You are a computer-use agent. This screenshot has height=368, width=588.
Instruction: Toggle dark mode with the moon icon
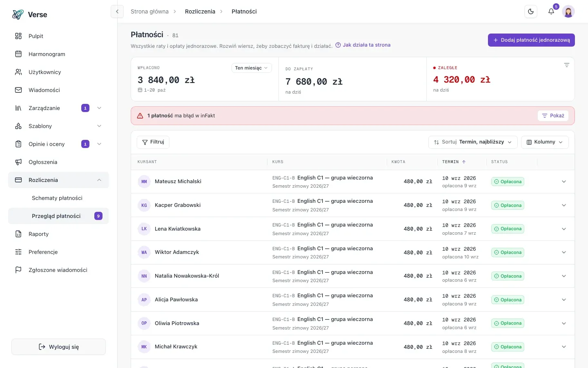[531, 11]
